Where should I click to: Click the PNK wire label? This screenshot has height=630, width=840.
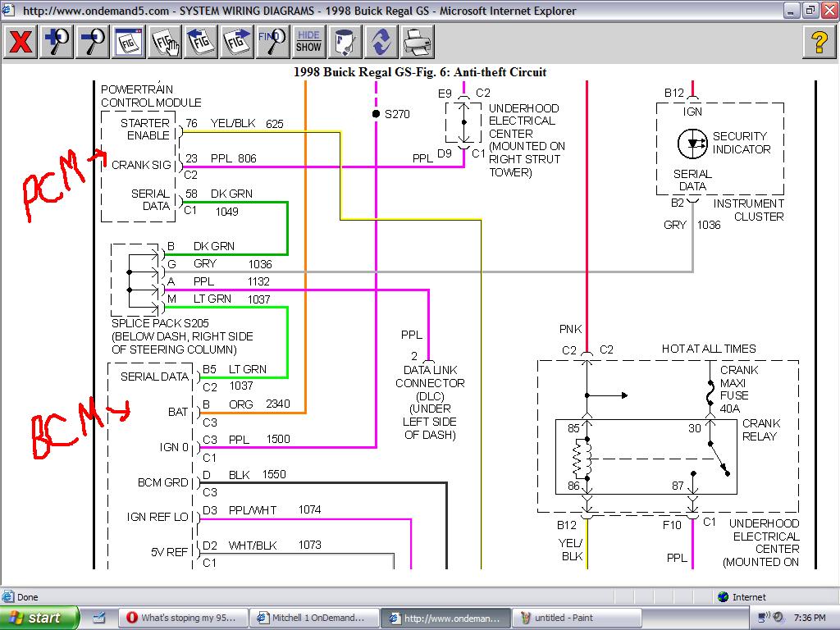[x=571, y=329]
